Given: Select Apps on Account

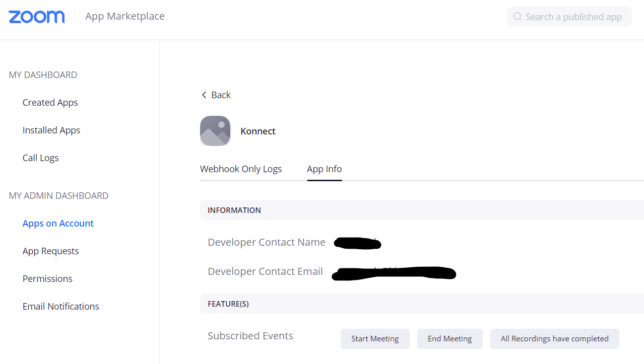Looking at the screenshot, I should (58, 223).
